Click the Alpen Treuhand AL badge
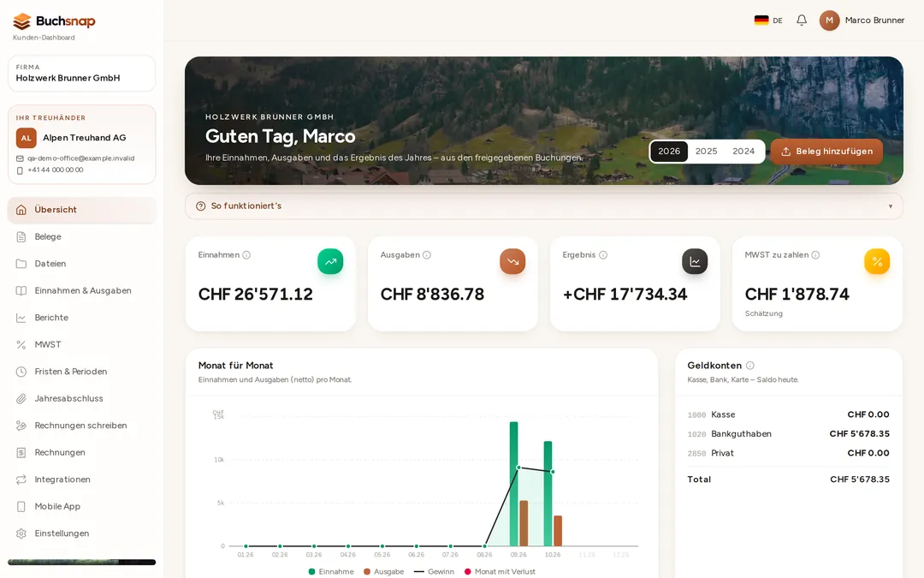Screen dimensions: 924x578 [26, 137]
